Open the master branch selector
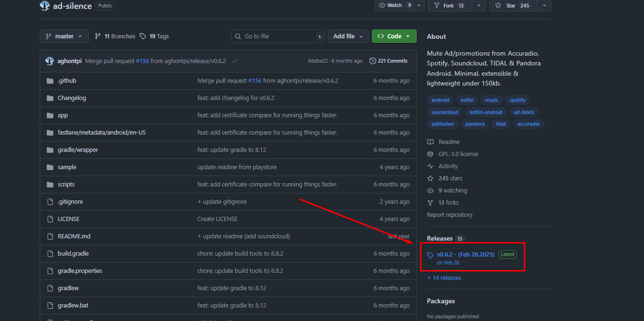Viewport: 644px width, 321px height. 64,36
